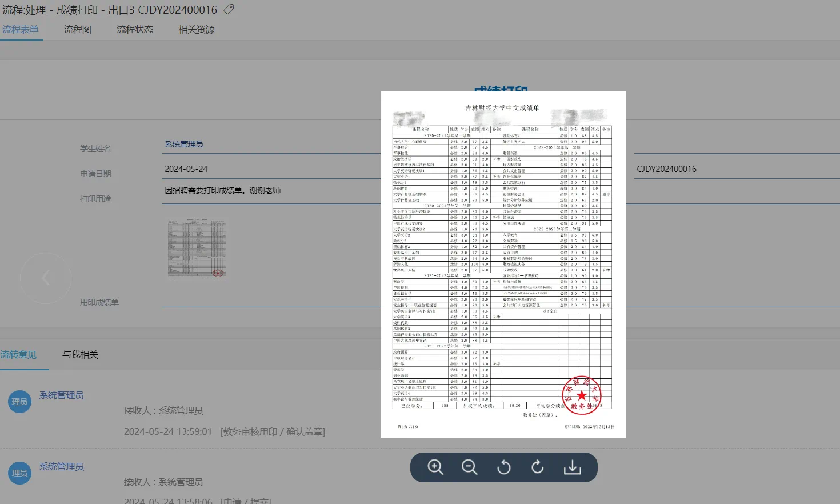This screenshot has height=504, width=840.
Task: Zoom in on the transcript image
Action: 435,467
